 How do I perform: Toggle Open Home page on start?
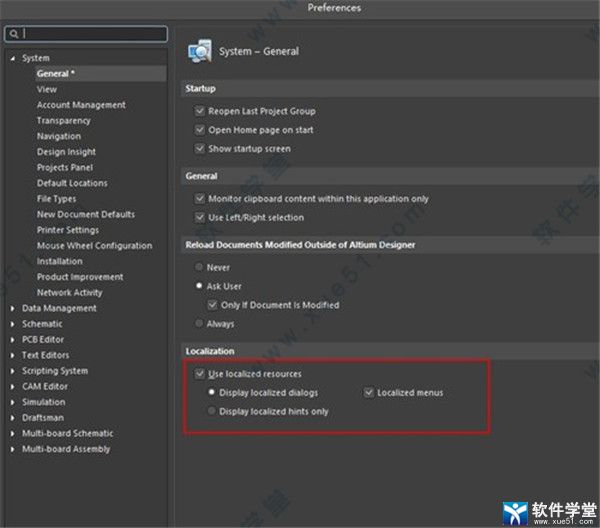tap(200, 130)
